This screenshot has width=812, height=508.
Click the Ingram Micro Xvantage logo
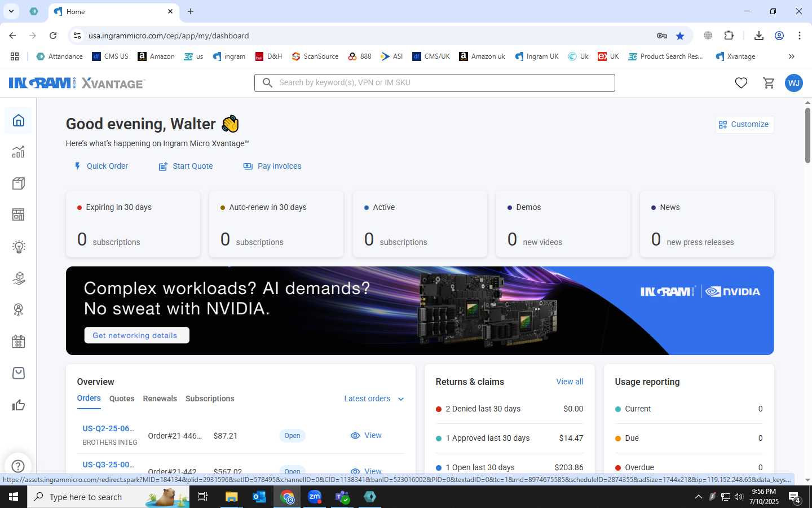[77, 83]
